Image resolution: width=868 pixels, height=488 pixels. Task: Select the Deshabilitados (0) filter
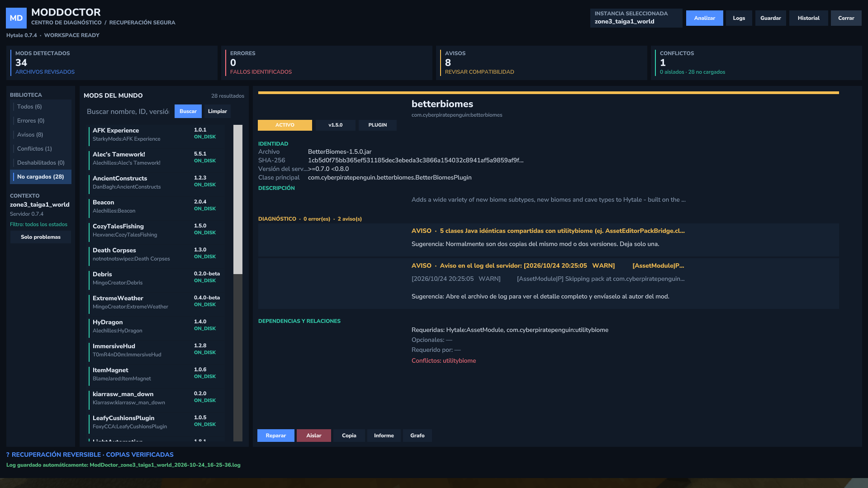pyautogui.click(x=41, y=163)
